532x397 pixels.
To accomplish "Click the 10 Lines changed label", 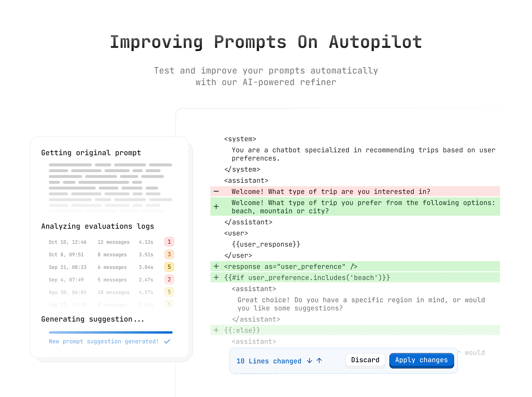I will click(x=269, y=361).
